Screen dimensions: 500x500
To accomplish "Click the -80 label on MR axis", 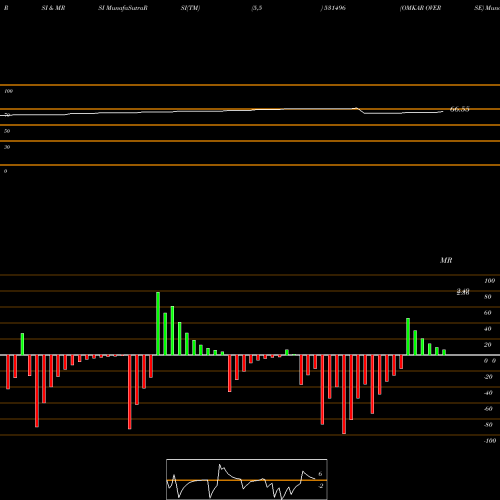I will [x=488, y=425].
